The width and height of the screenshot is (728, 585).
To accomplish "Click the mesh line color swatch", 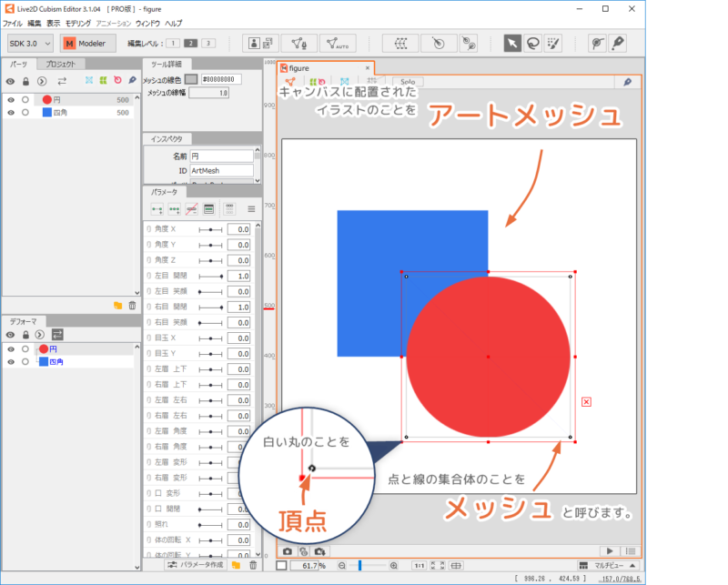I will (191, 79).
